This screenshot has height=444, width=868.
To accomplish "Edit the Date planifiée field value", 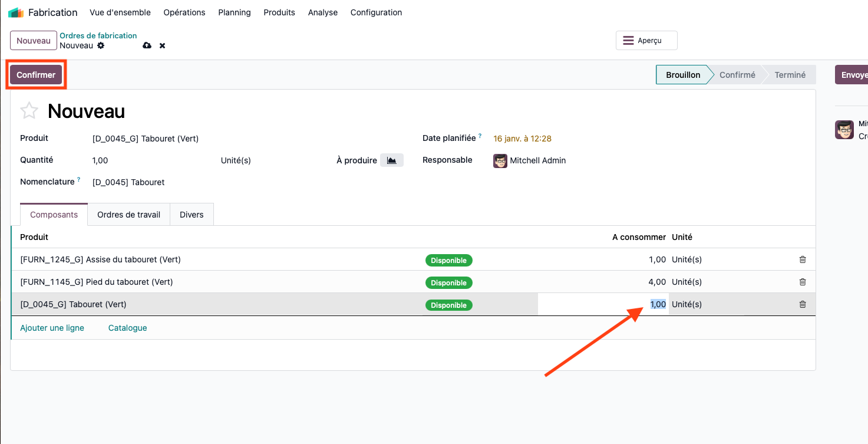I will (x=522, y=139).
